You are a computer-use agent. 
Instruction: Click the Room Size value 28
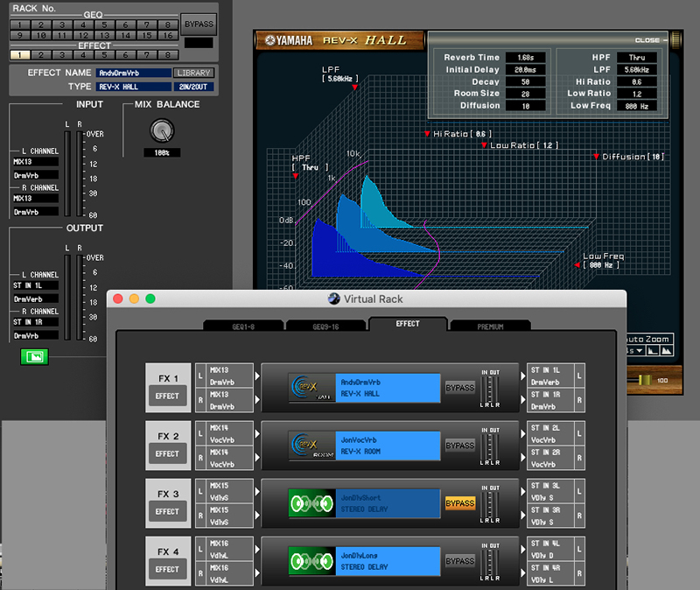pos(526,94)
